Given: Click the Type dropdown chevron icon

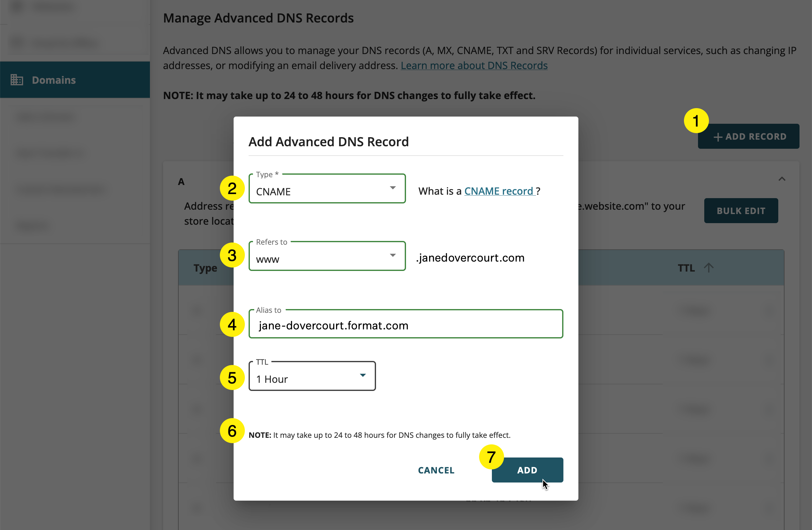Looking at the screenshot, I should tap(393, 188).
